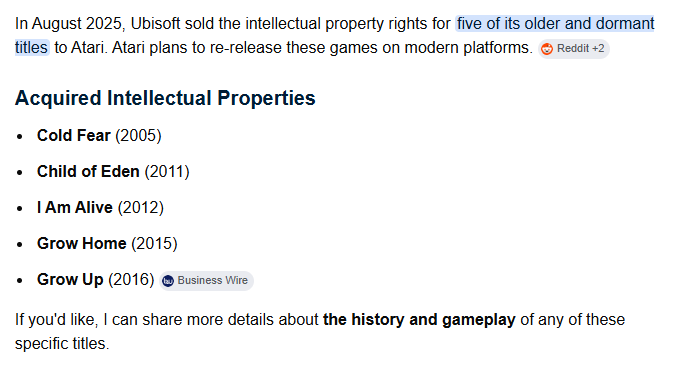The height and width of the screenshot is (378, 681).
Task: Click the 'Grow Home' list item
Action: click(x=107, y=244)
